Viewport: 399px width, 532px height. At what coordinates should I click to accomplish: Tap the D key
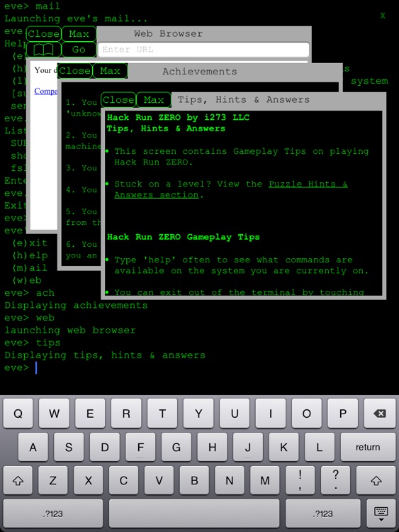point(105,447)
